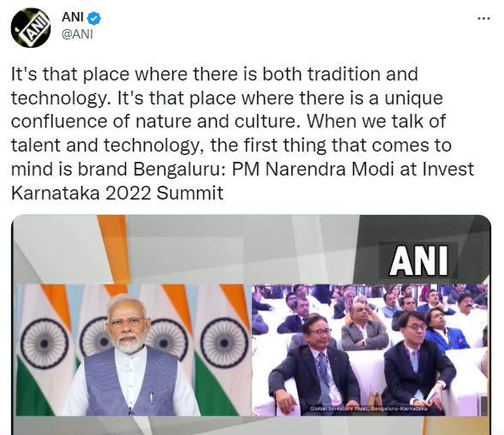Image resolution: width=504 pixels, height=435 pixels.
Task: Click the Global Investors Meet caption text
Action: [x=369, y=408]
